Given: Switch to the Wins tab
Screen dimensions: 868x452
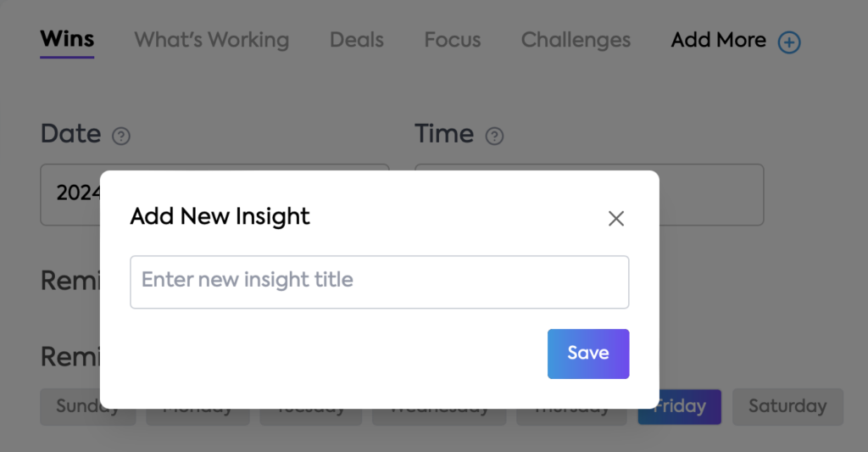Looking at the screenshot, I should tap(67, 40).
